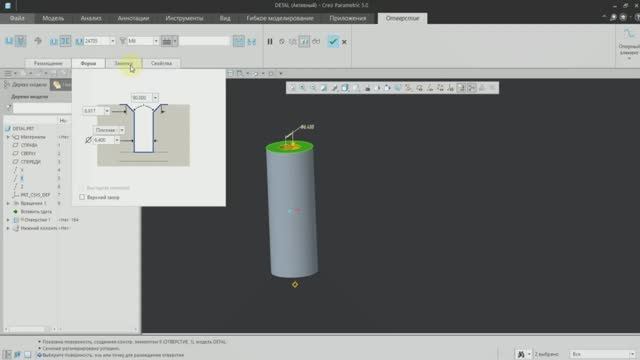Select DETAL.PRT in the model tree
This screenshot has width=640, height=360.
23,129
